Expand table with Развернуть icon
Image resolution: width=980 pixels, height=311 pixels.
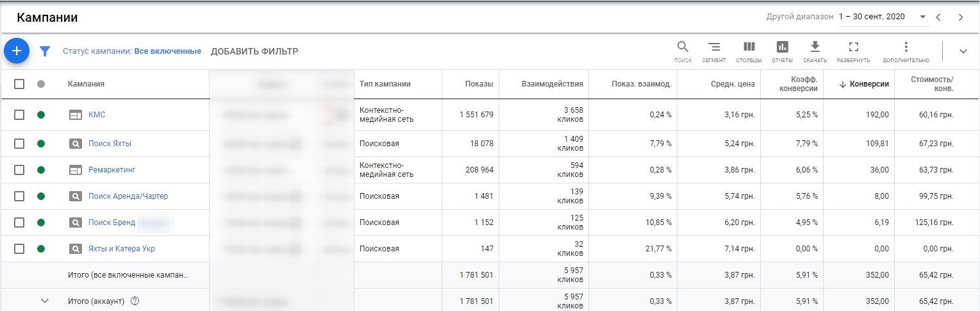pyautogui.click(x=853, y=51)
